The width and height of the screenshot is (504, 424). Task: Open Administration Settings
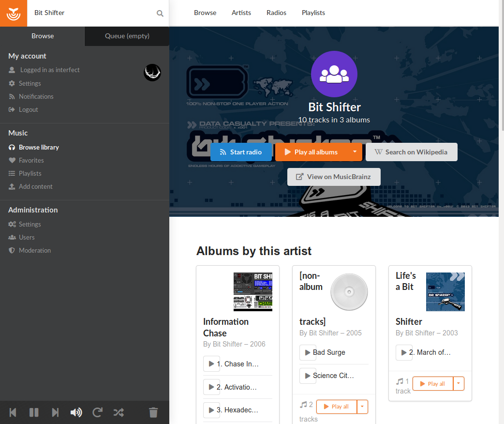point(30,224)
